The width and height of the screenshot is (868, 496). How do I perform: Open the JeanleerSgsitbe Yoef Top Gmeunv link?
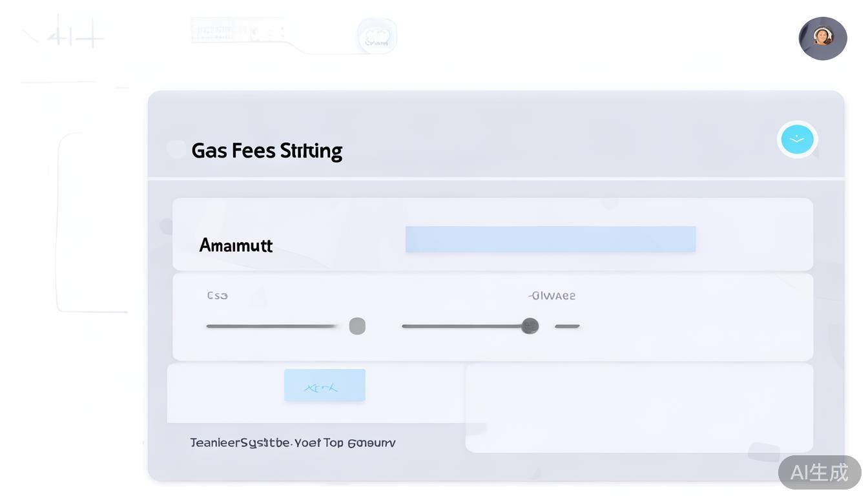click(293, 443)
